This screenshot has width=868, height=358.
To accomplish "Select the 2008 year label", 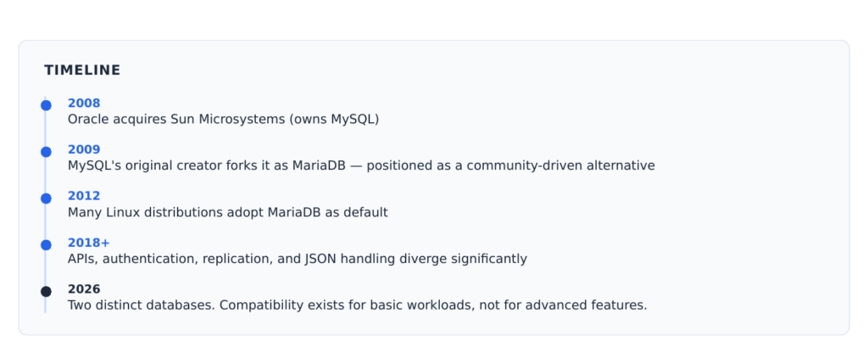I will (x=84, y=103).
